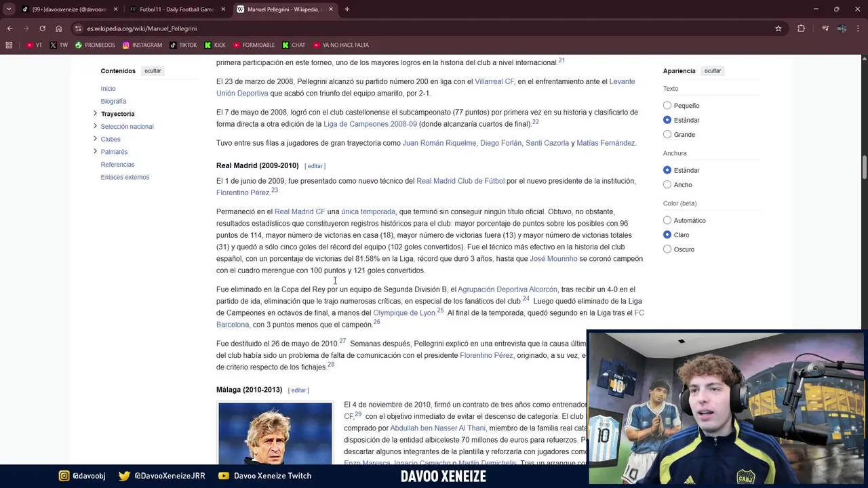Expand Palmarés section in contents
Screen dimensions: 868x488
pyautogui.click(x=95, y=151)
